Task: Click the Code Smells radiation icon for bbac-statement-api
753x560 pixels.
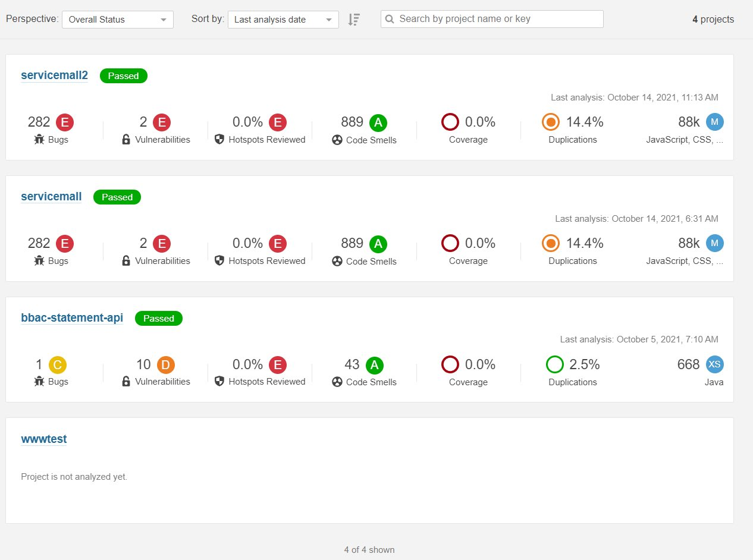Action: [x=337, y=382]
